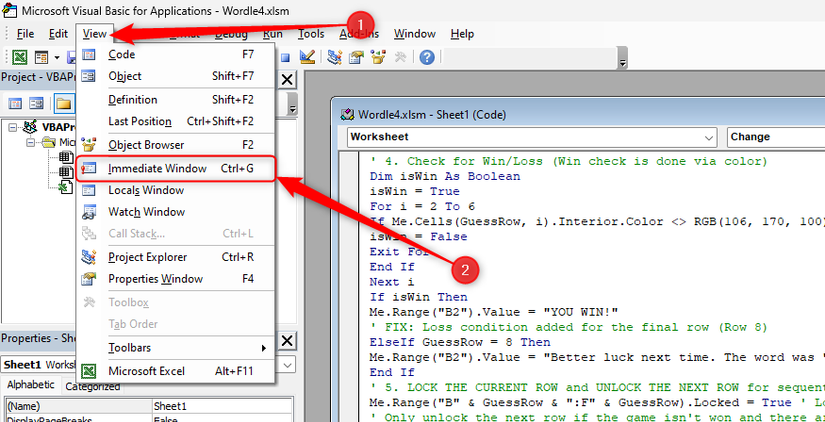
Task: Close the Project explorer panel
Action: (287, 79)
